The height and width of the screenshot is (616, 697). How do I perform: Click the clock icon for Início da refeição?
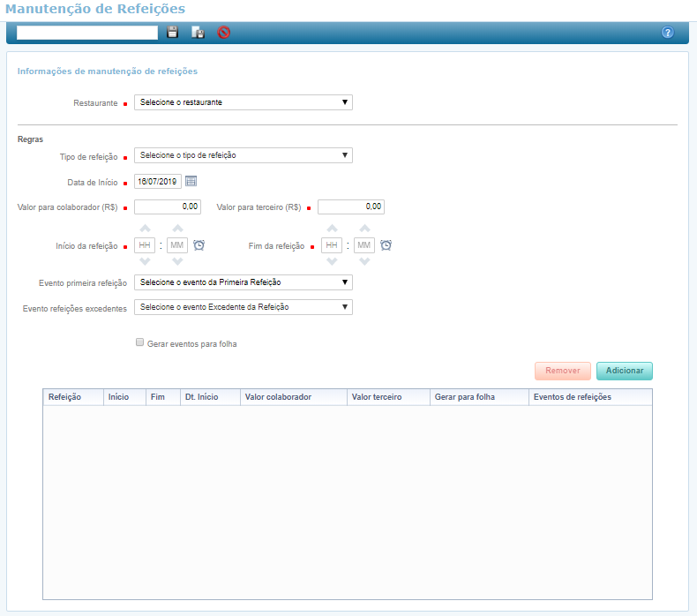[x=199, y=245]
